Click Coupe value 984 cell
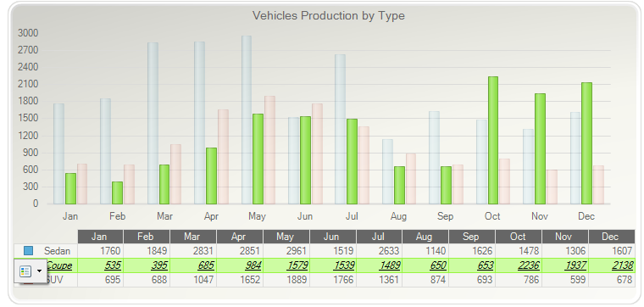This screenshot has height=307, width=644. tap(240, 265)
